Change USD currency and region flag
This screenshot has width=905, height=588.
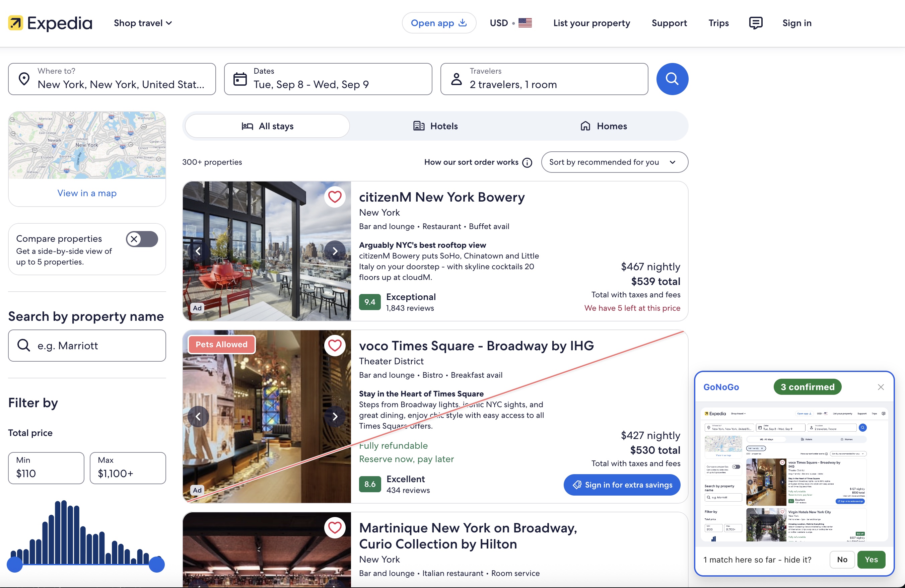coord(511,23)
